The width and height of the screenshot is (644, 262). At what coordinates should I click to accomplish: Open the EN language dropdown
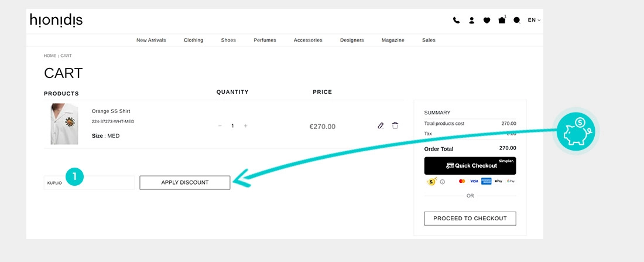pos(534,20)
